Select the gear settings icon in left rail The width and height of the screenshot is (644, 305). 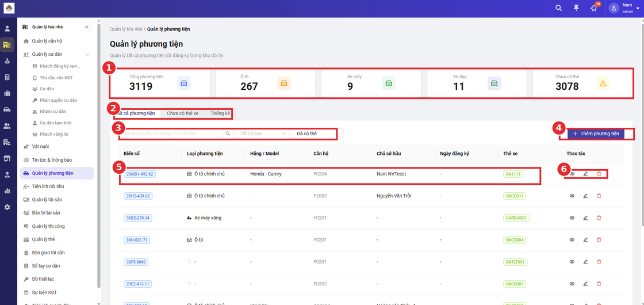click(x=7, y=207)
